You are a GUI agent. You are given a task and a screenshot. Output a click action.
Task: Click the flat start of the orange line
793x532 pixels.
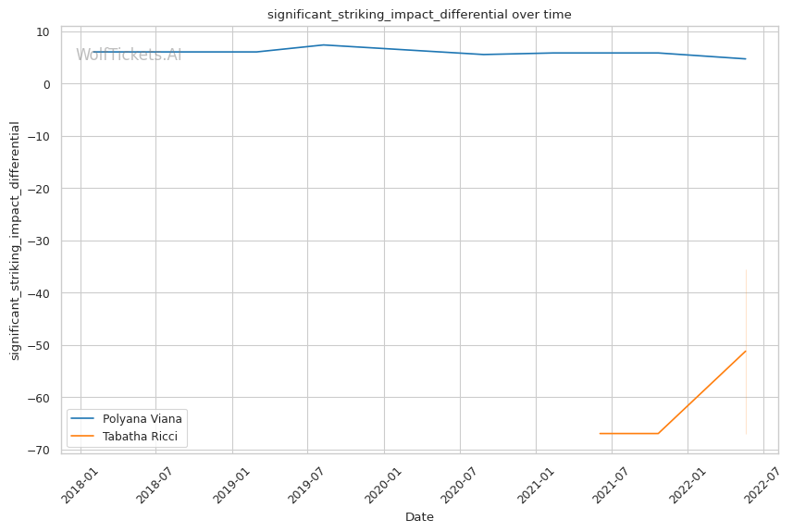tap(601, 433)
